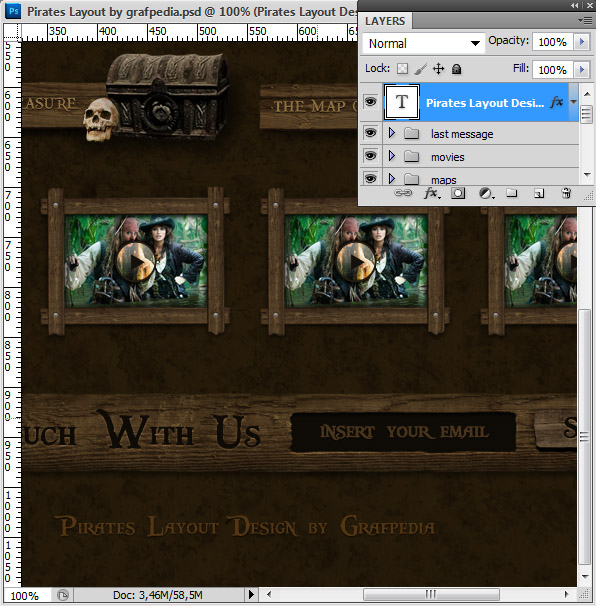The image size is (596, 606).
Task: Open the Opacity slider arrow
Action: [582, 41]
